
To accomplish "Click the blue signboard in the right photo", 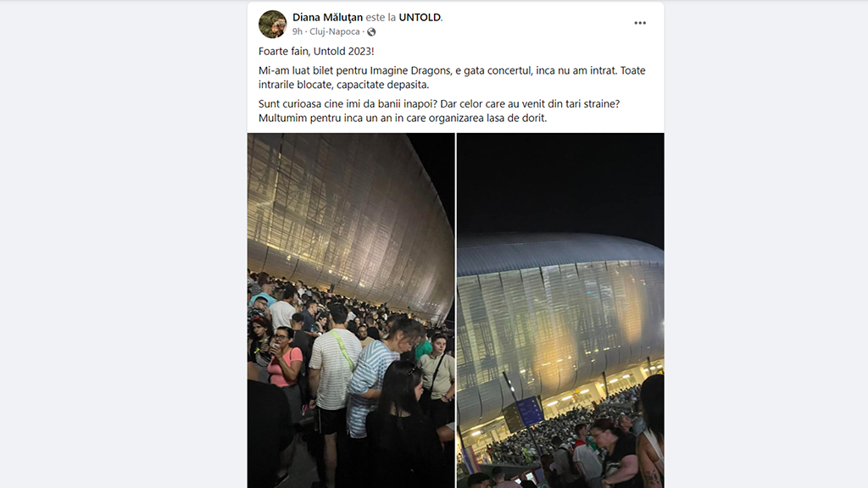I will (529, 411).
